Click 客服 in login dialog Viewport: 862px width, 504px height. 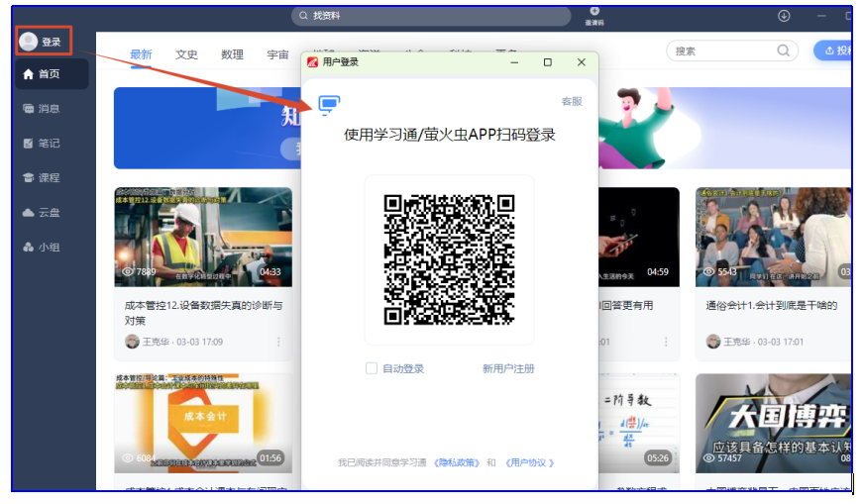572,102
